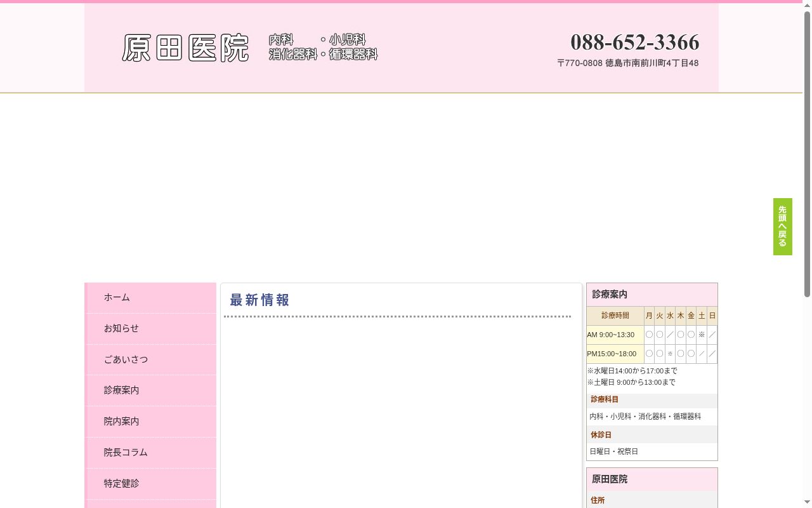Click the PM15:00~18:00 row label
This screenshot has height=508, width=812.
(615, 354)
